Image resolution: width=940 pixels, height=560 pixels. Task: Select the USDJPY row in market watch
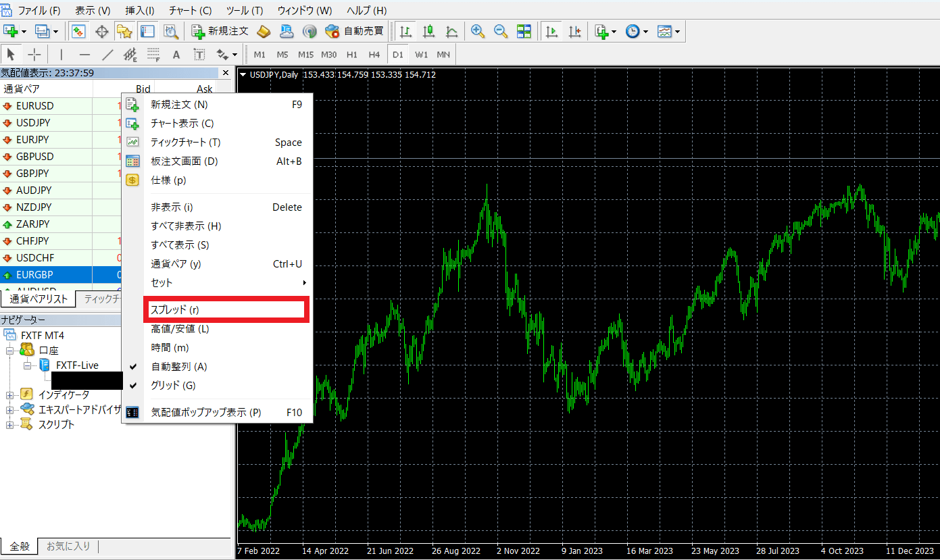34,123
